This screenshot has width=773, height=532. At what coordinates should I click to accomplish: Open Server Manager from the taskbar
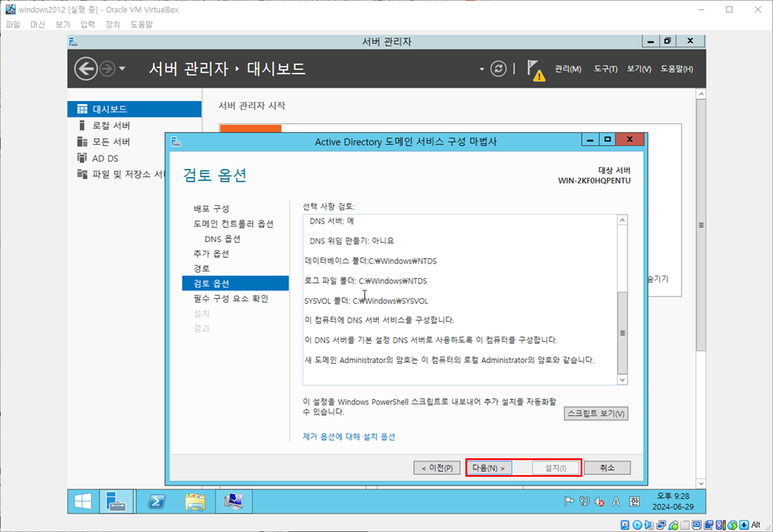(116, 502)
